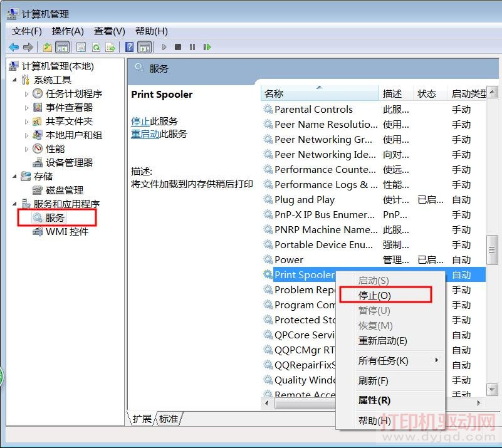Open the 文件(F) menu
The height and width of the screenshot is (448, 502).
(27, 31)
